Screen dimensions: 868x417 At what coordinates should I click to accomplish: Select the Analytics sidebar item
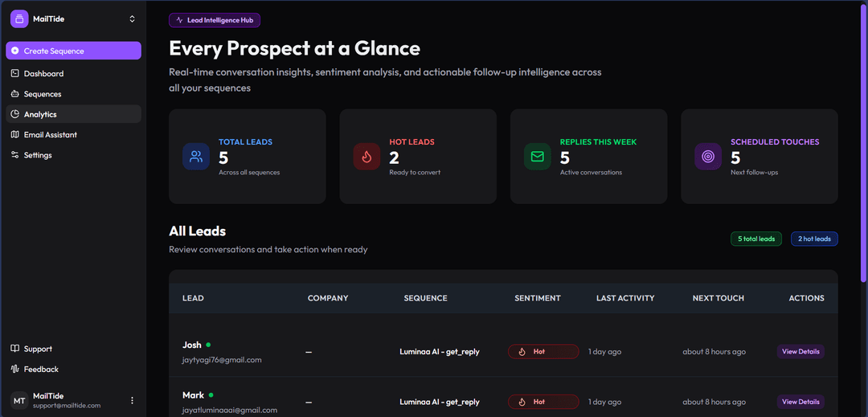tap(40, 115)
